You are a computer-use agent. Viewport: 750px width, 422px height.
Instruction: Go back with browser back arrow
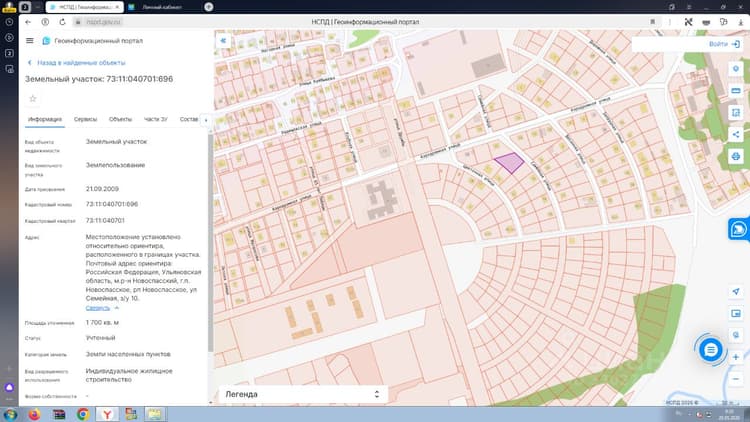(x=28, y=22)
